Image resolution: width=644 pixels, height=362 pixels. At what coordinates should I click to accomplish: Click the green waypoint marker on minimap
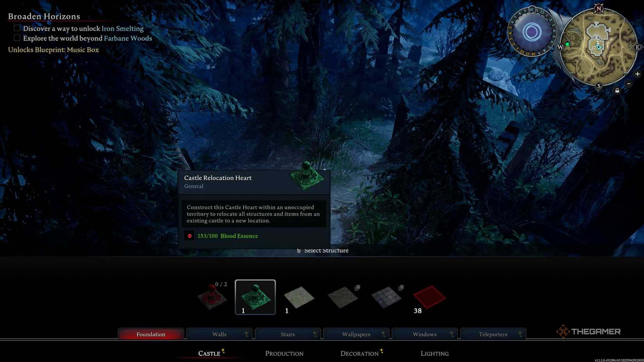(568, 44)
